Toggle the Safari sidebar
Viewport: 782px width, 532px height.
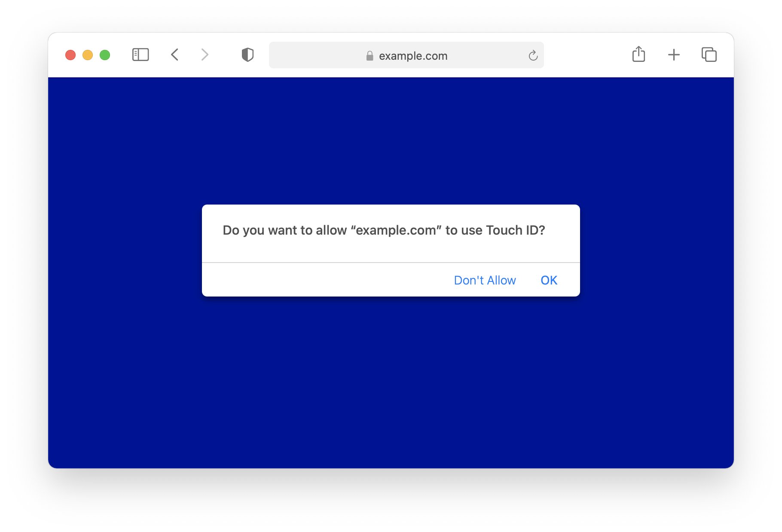[141, 55]
